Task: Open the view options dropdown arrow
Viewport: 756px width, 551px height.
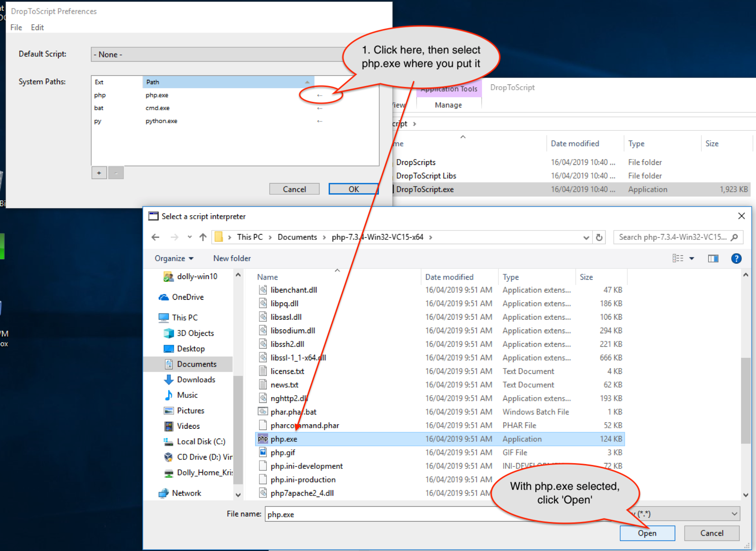Action: point(692,258)
